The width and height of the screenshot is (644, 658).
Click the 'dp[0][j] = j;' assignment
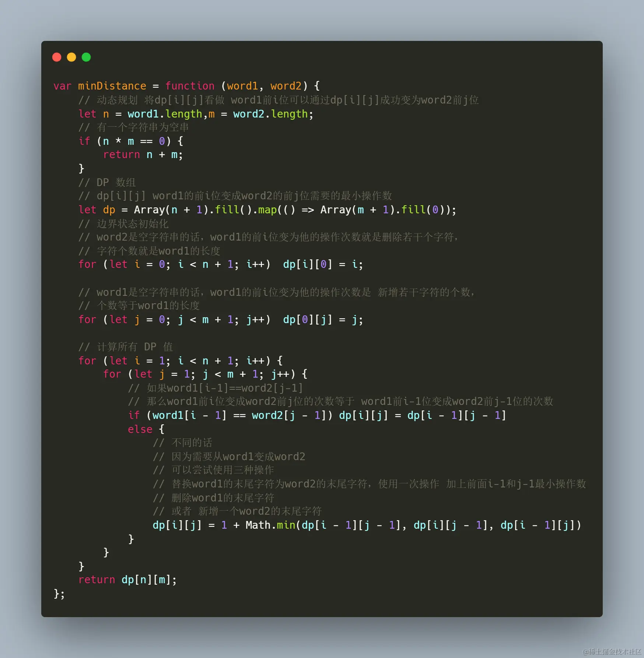point(323,319)
